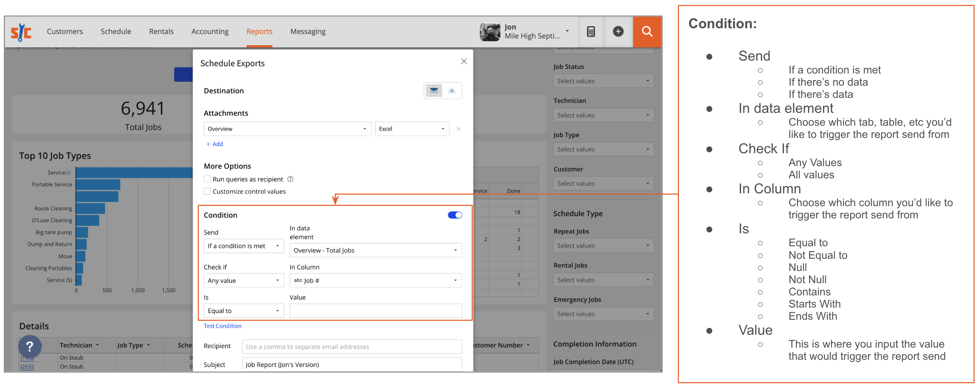Open Job Status filter dropdown
This screenshot has height=388, width=980.
click(603, 81)
